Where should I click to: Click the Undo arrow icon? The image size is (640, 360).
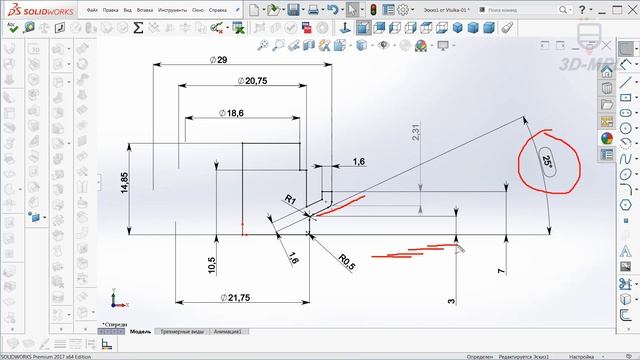click(333, 10)
